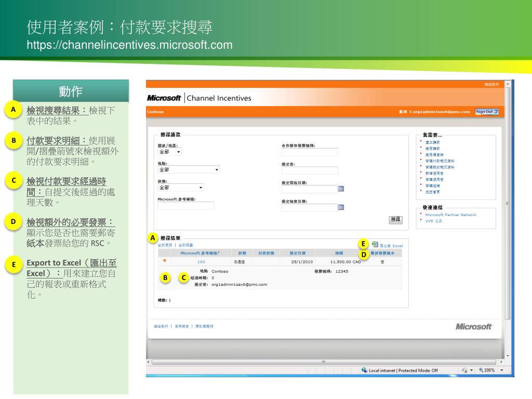This screenshot has width=532, height=399.
Task: Click the Local intranet globe icon
Action: 364,370
